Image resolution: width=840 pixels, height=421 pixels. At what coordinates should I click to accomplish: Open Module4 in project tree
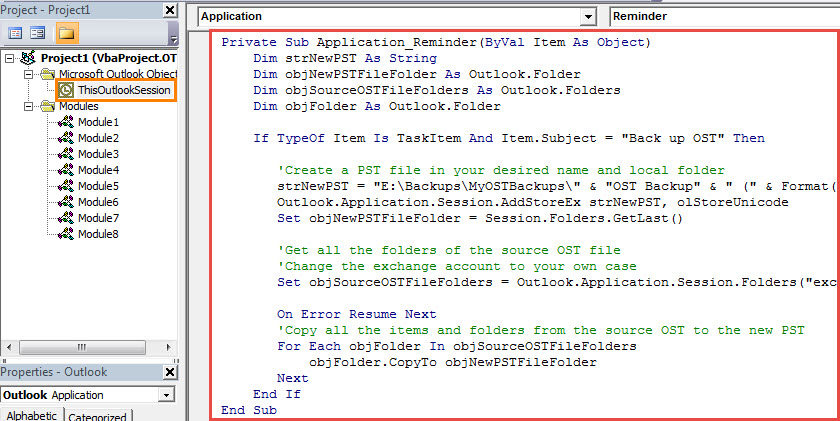98,170
